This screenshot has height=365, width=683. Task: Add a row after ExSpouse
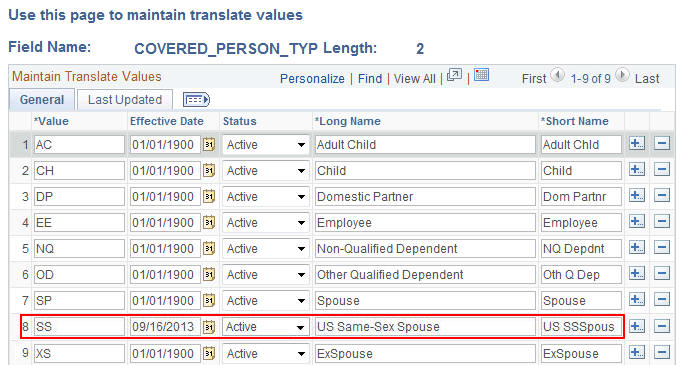coord(637,352)
